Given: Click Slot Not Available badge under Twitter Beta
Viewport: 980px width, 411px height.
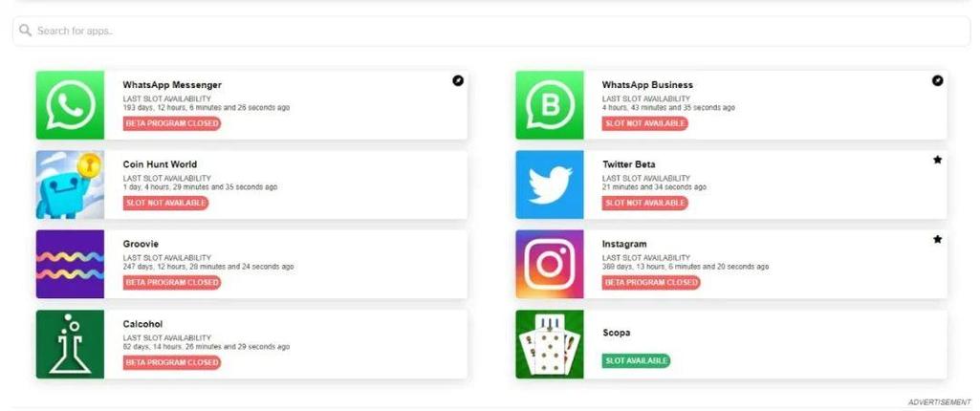Looking at the screenshot, I should coord(645,203).
